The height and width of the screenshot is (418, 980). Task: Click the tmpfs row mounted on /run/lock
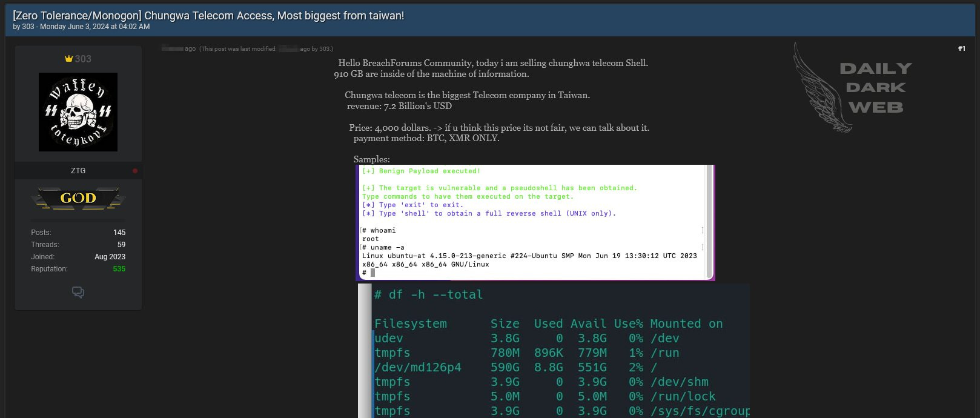pos(545,396)
